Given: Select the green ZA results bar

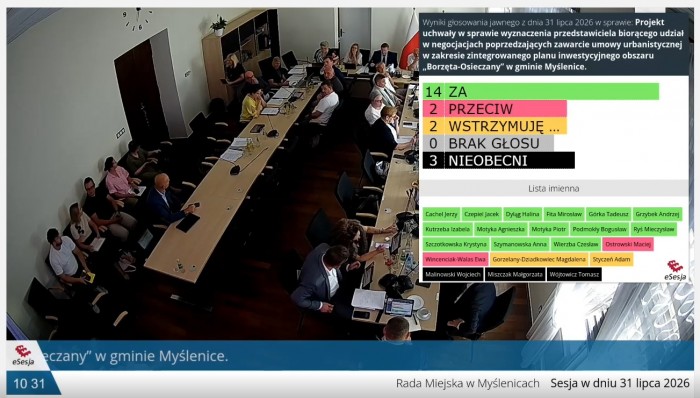Looking at the screenshot, I should coord(541,91).
